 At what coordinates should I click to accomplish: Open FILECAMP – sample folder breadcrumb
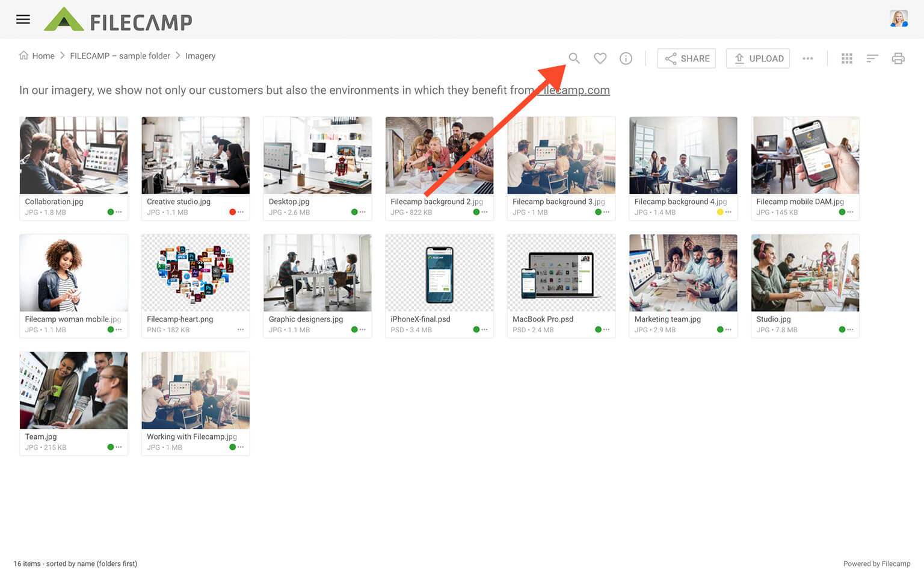coord(120,56)
